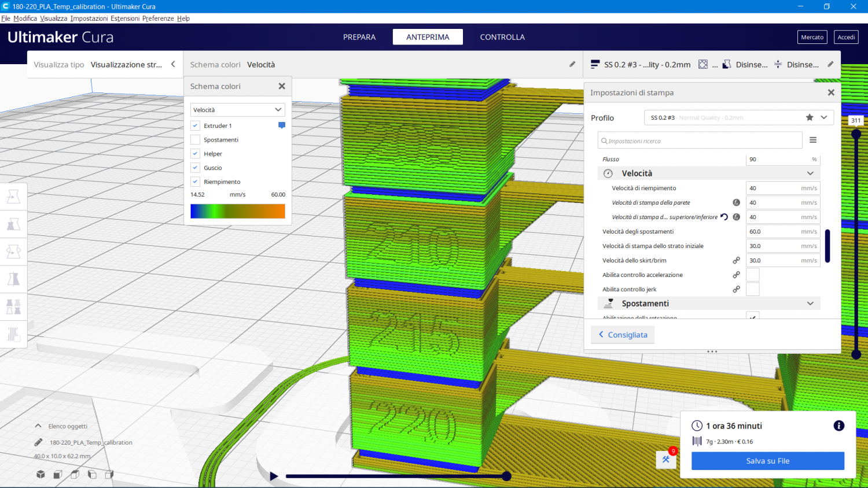Switch to top view cube icon
The image size is (868, 488).
pos(75,474)
